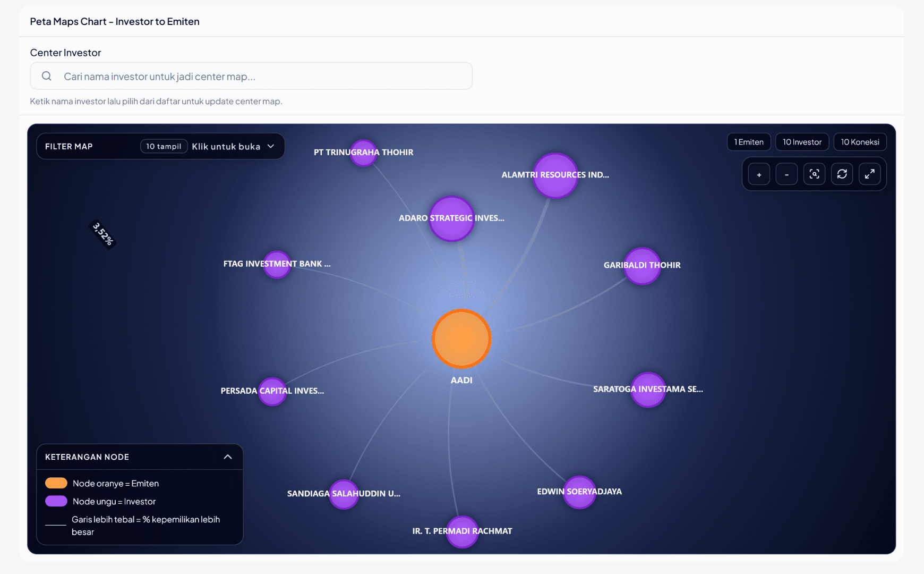Open the fullscreen expand icon
The height and width of the screenshot is (574, 924).
pos(869,174)
